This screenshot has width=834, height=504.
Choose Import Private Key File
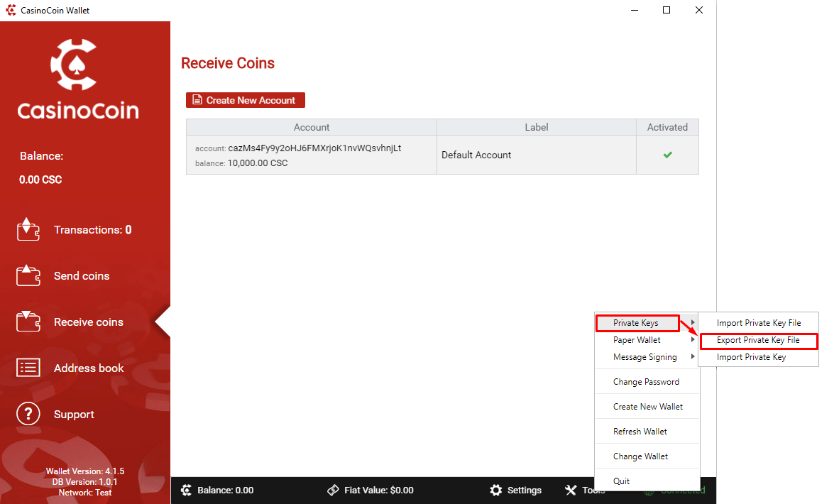[x=759, y=323]
